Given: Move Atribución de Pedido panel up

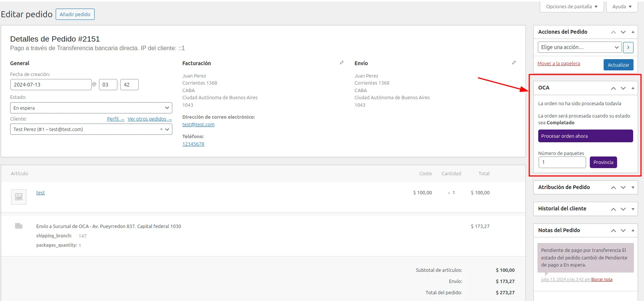Looking at the screenshot, I should 613,188.
